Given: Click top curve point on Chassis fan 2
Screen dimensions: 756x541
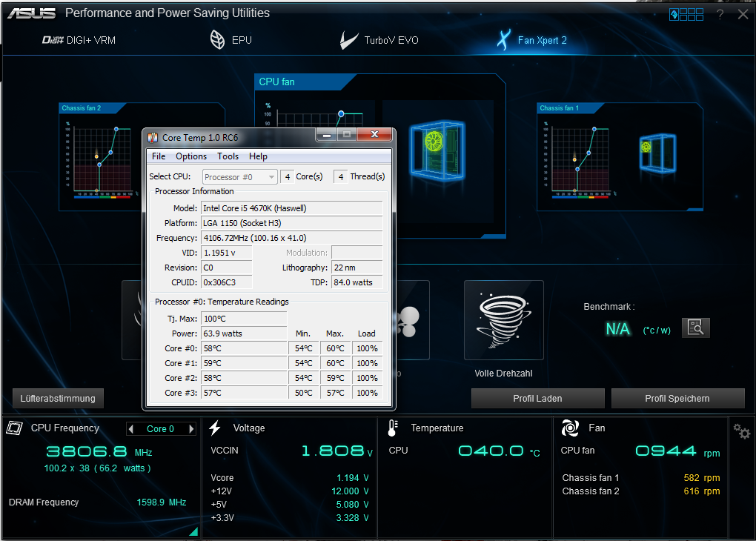Looking at the screenshot, I should coord(116,129).
